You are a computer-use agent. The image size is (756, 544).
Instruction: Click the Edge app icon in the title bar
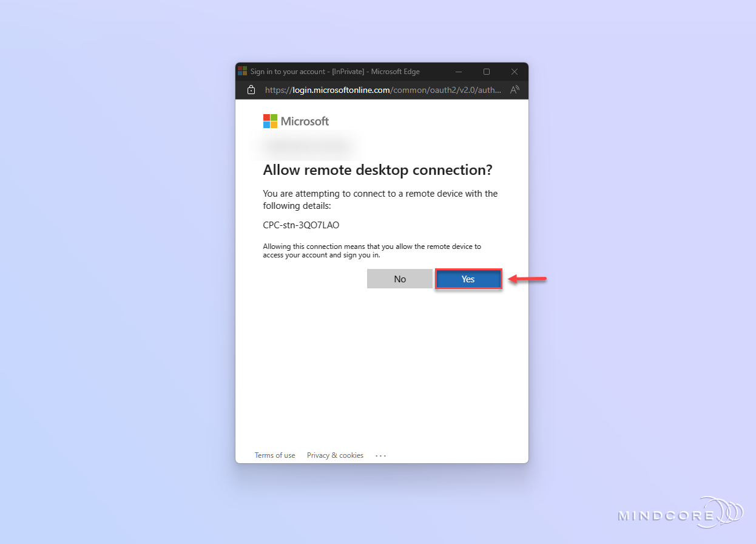pos(243,71)
